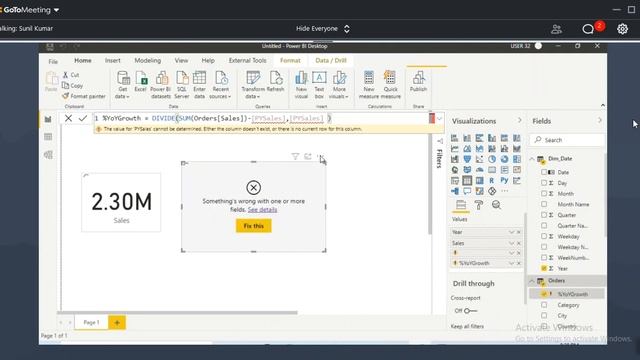Collapse the Dim_Date table
This screenshot has width=640, height=360.
pyautogui.click(x=532, y=159)
